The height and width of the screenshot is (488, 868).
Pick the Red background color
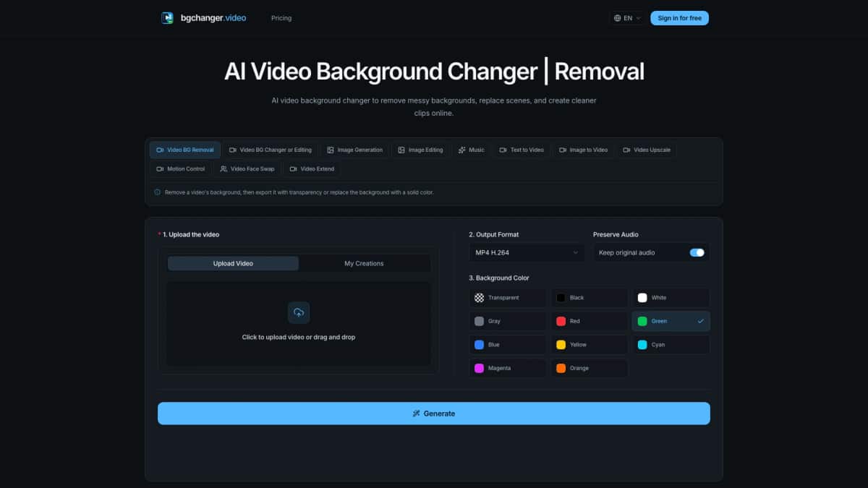click(590, 321)
